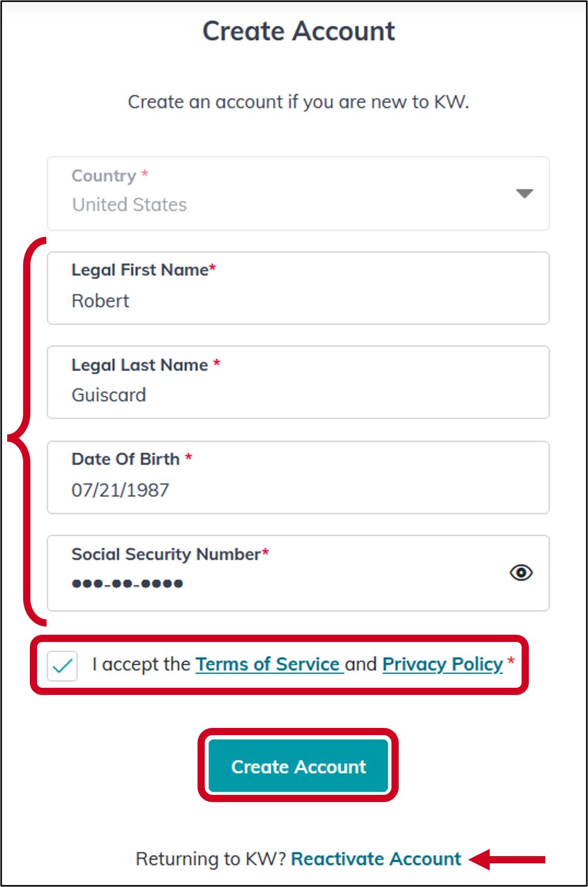
Task: Click the Create Account page heading
Action: pyautogui.click(x=299, y=31)
